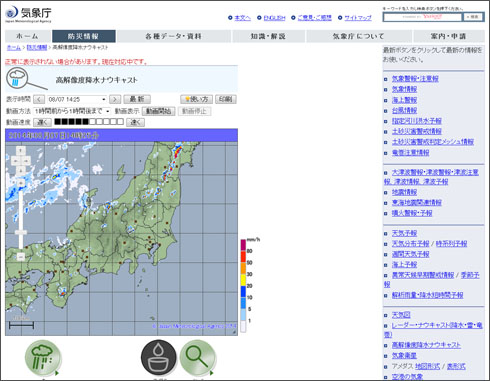490x381 pixels.
Task: Go to the next display time
Action: 115,99
